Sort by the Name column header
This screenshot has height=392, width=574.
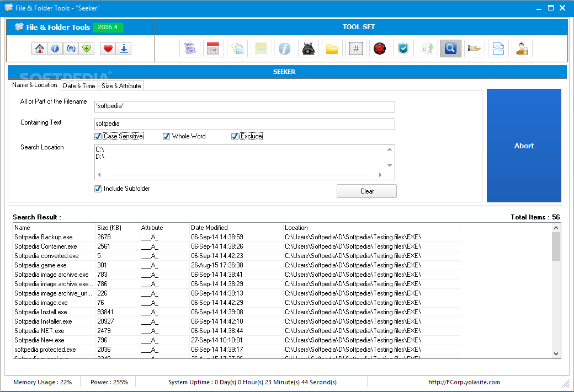(x=54, y=228)
